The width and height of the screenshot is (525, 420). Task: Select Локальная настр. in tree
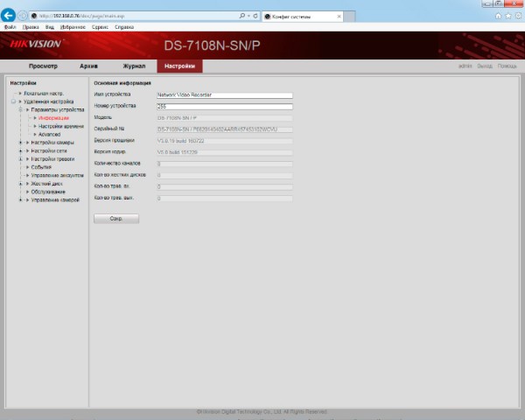44,94
